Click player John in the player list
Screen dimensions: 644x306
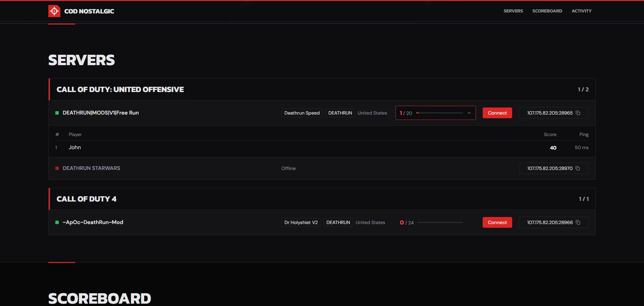[75, 147]
